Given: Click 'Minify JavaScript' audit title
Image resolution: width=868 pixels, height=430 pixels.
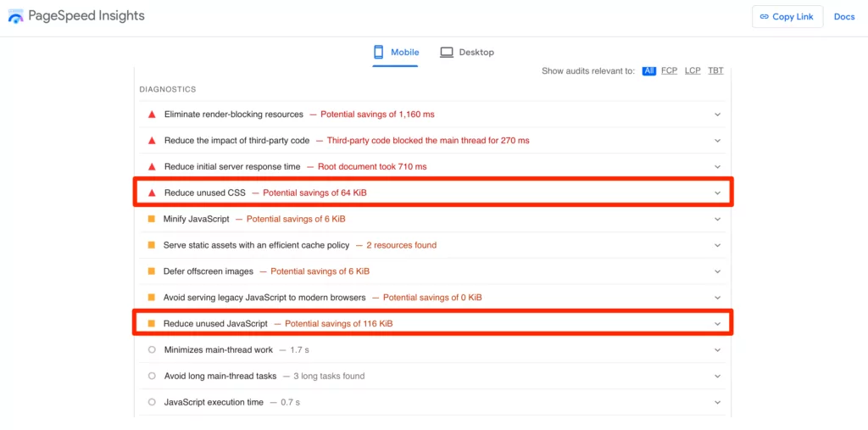Looking at the screenshot, I should 196,219.
